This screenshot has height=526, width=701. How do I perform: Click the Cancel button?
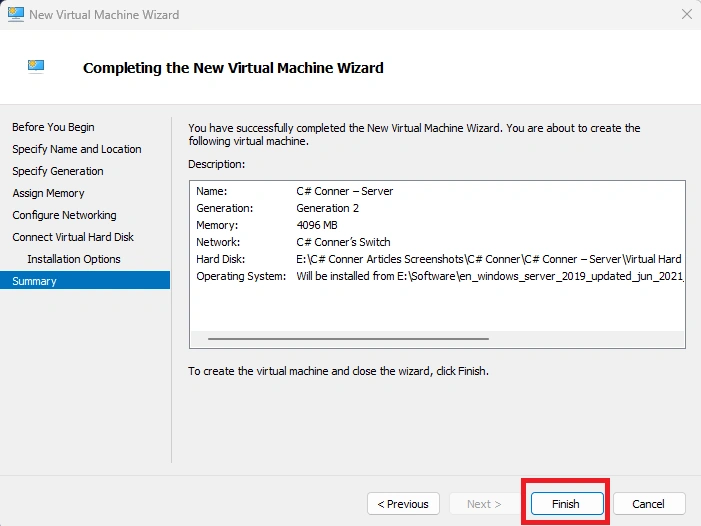(649, 504)
